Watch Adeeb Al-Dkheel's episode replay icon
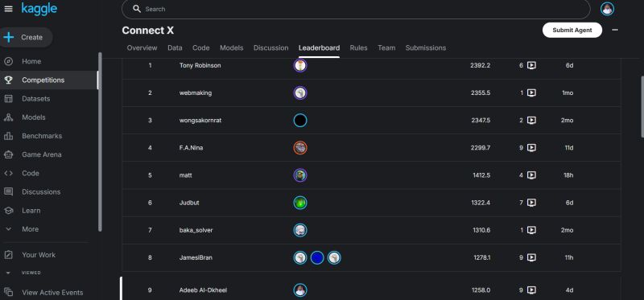 coord(531,290)
